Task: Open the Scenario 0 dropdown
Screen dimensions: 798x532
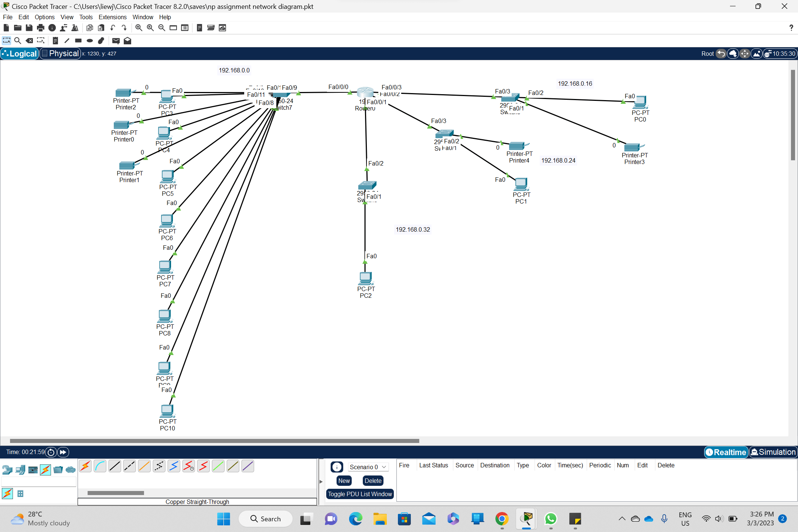Action: pyautogui.click(x=368, y=467)
